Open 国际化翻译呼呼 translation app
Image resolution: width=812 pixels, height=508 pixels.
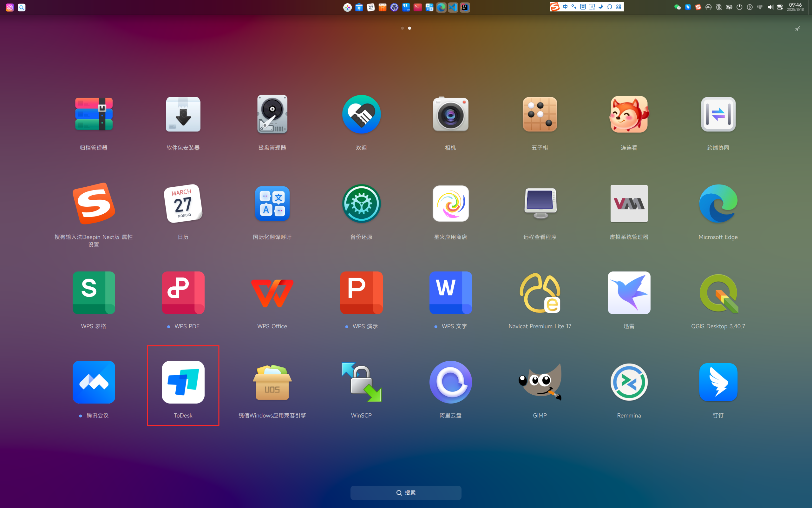click(x=272, y=204)
